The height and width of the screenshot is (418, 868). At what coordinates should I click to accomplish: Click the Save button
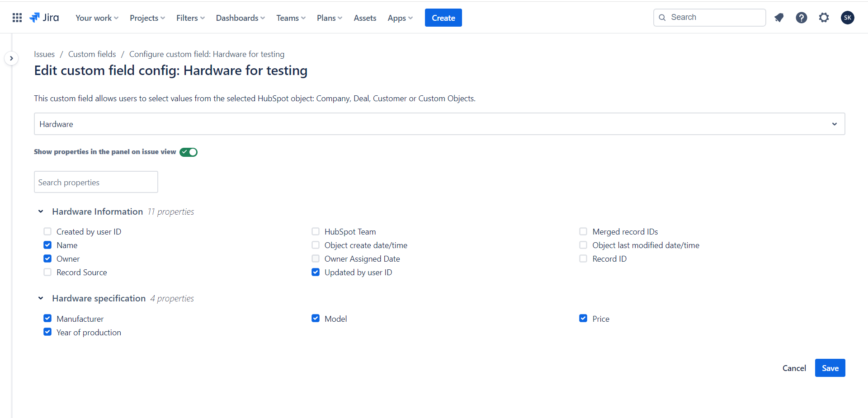coord(830,368)
